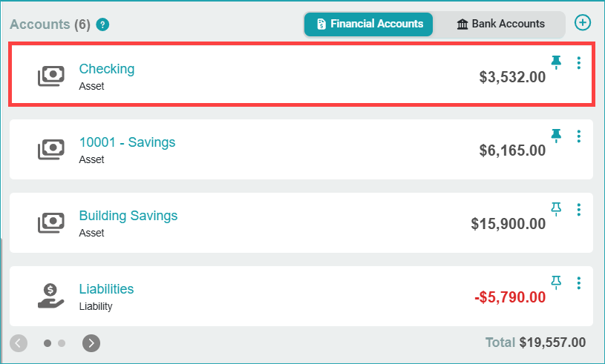Switch to the Financial Accounts tab
The height and width of the screenshot is (364, 605).
point(369,24)
